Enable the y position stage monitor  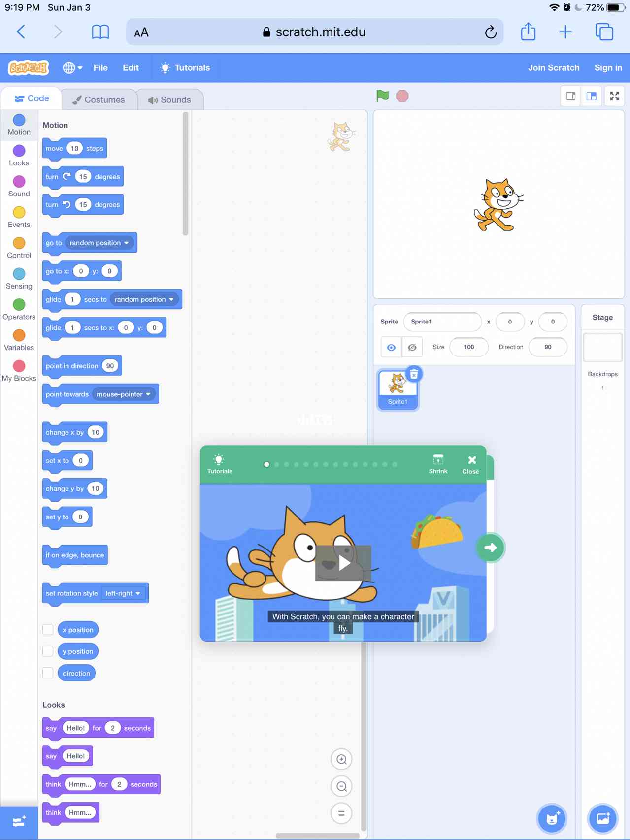[x=48, y=651]
